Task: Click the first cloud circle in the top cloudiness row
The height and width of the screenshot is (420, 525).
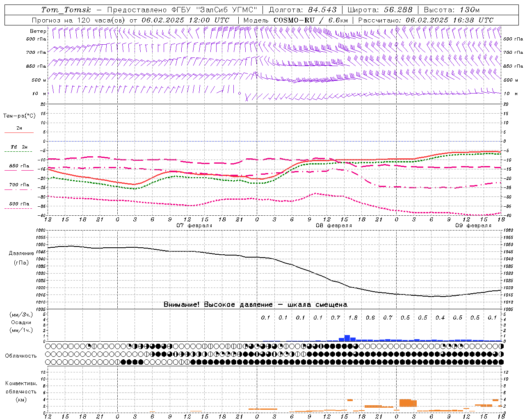Action: click(48, 346)
